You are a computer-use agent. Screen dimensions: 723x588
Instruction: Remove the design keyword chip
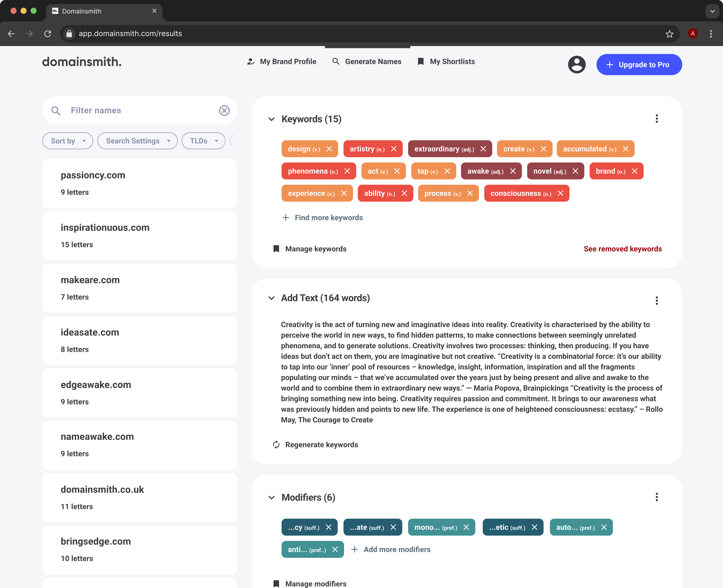(x=329, y=149)
